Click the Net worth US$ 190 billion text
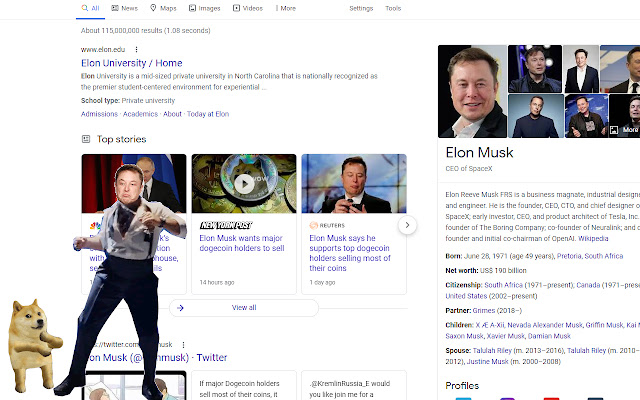This screenshot has width=640, height=400. coord(486,270)
